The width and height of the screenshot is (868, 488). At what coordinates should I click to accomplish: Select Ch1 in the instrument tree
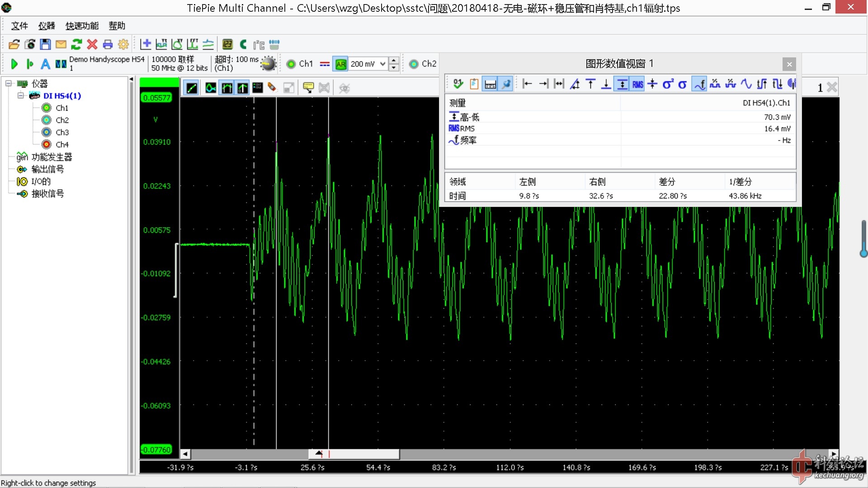(62, 108)
